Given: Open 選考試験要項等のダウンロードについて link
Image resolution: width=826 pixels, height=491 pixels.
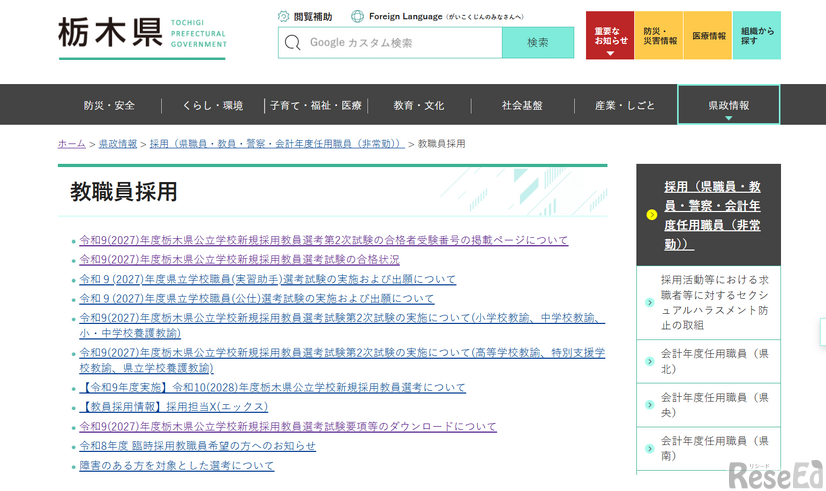Looking at the screenshot, I should click(x=288, y=427).
